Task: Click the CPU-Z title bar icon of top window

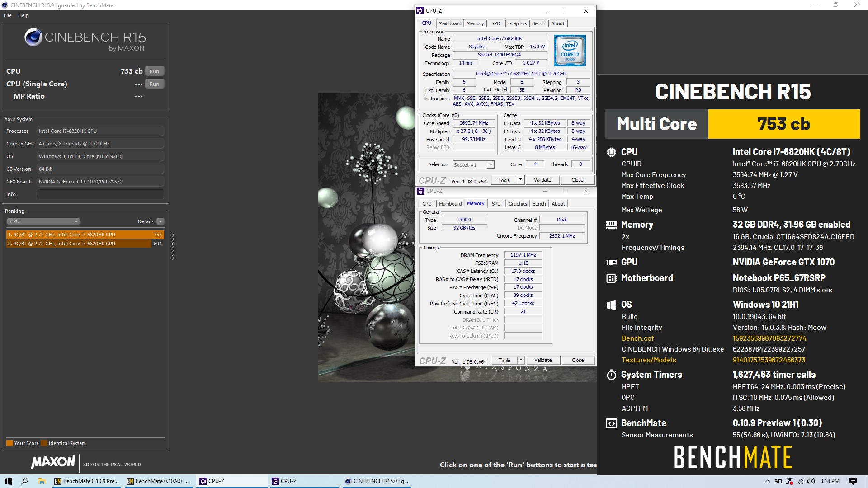Action: click(x=420, y=11)
